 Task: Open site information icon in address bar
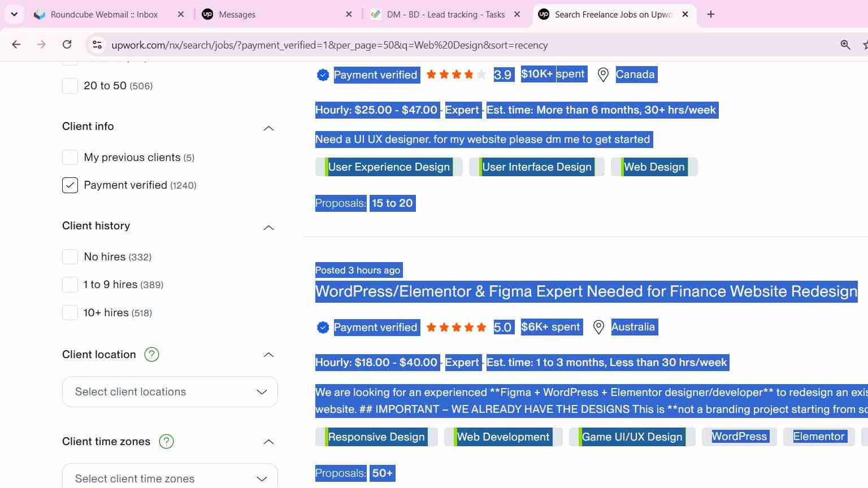point(97,45)
